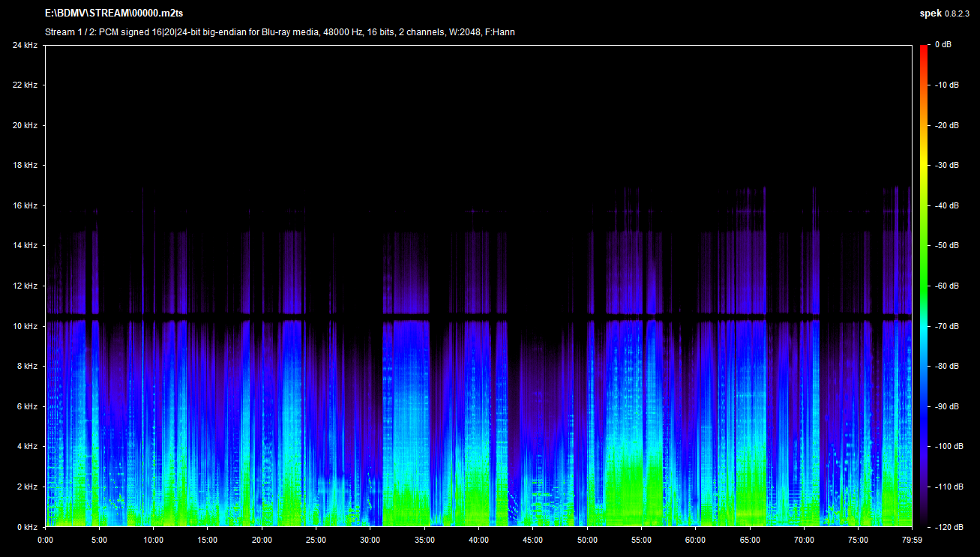Jump to the 60:00 time axis marker
980x557 pixels.
point(696,539)
